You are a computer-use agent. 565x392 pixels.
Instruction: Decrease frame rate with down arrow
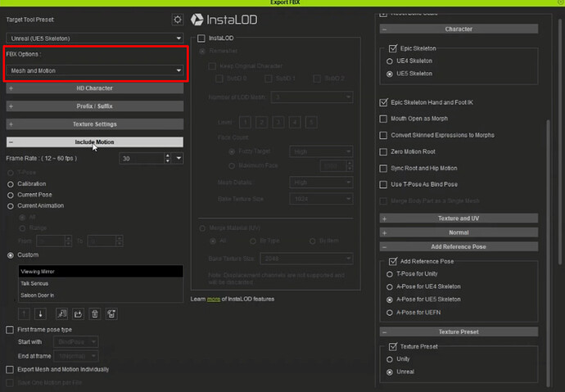pyautogui.click(x=168, y=161)
